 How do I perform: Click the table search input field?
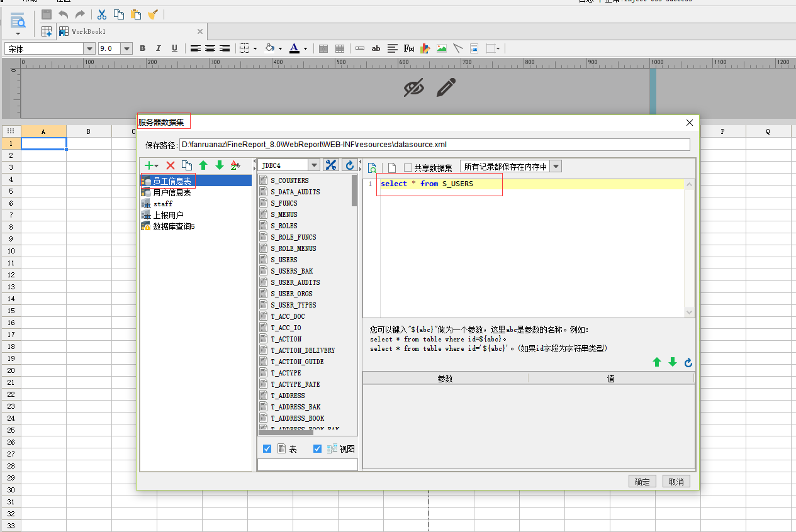pos(308,465)
